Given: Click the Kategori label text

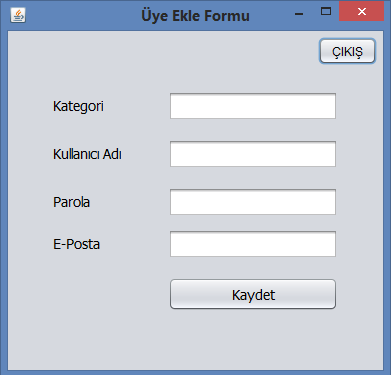Looking at the screenshot, I should [x=78, y=107].
